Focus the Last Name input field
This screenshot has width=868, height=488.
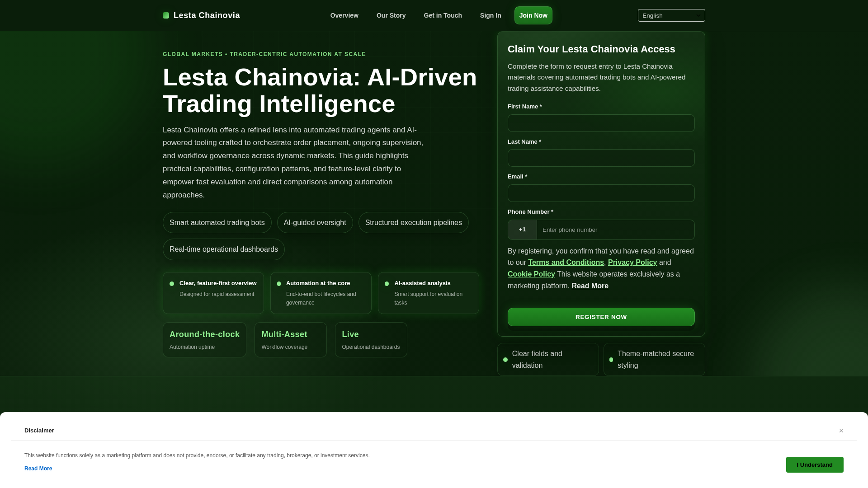tap(601, 158)
